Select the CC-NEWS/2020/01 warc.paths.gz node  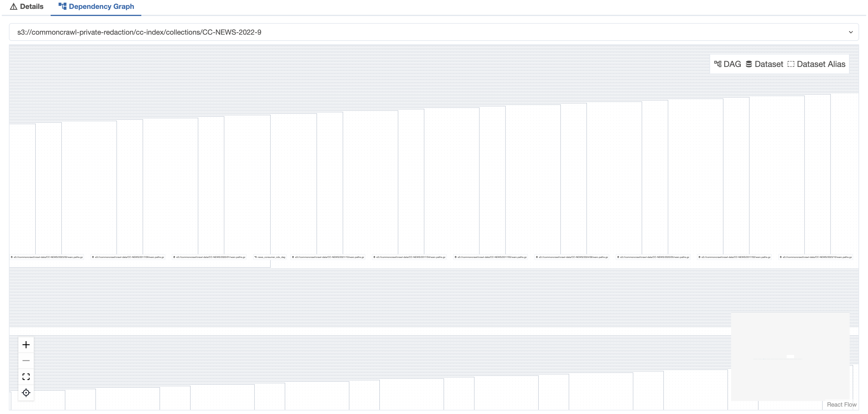209,257
